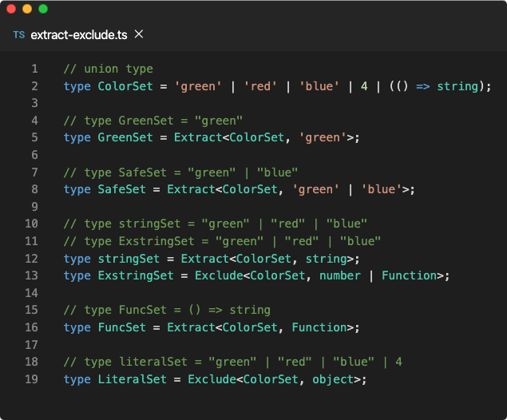Viewport: 507px width, 420px height.
Task: Click the LiteralSet identifier on line 19
Action: [132, 379]
